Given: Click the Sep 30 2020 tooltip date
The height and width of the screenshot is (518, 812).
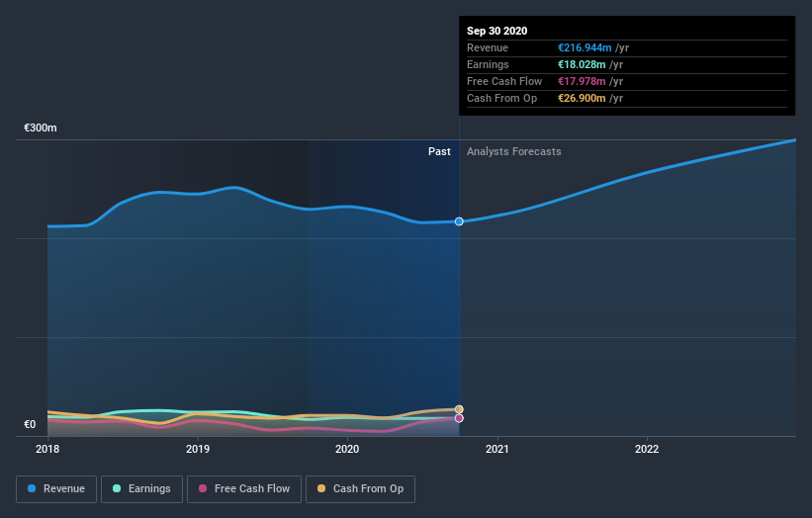Looking at the screenshot, I should [497, 31].
